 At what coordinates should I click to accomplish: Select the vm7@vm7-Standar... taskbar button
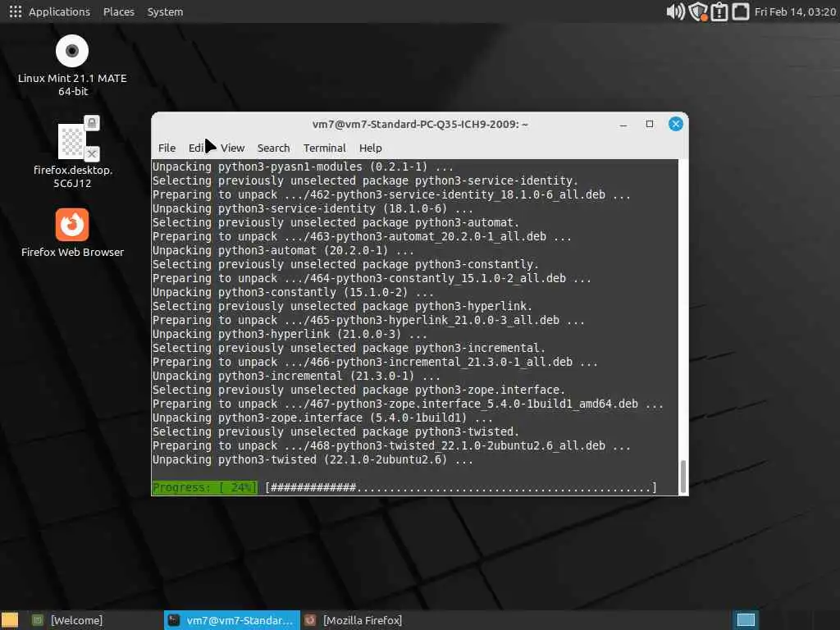click(232, 620)
